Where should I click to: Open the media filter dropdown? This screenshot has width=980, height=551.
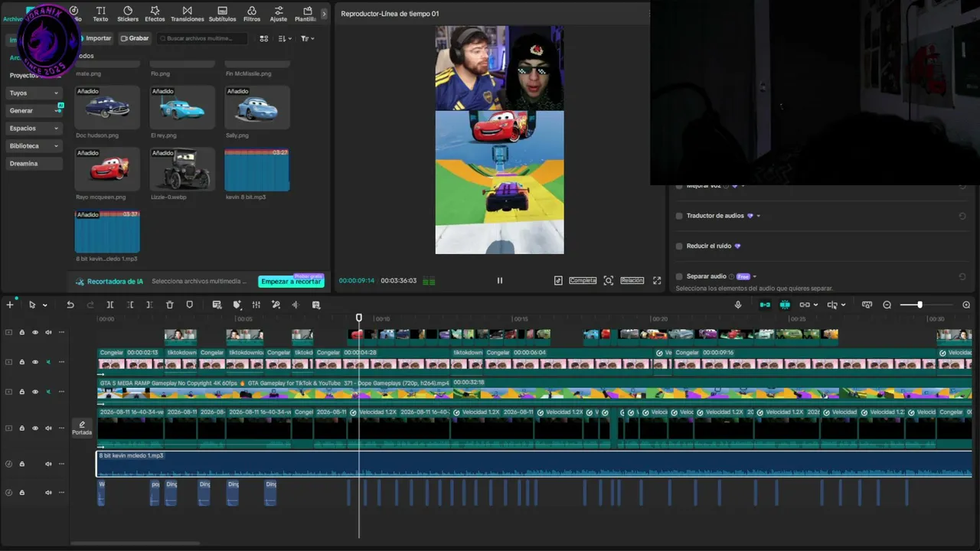point(307,38)
